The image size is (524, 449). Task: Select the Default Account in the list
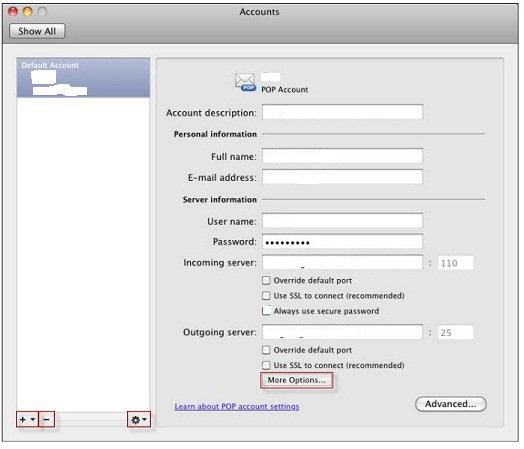click(x=83, y=78)
